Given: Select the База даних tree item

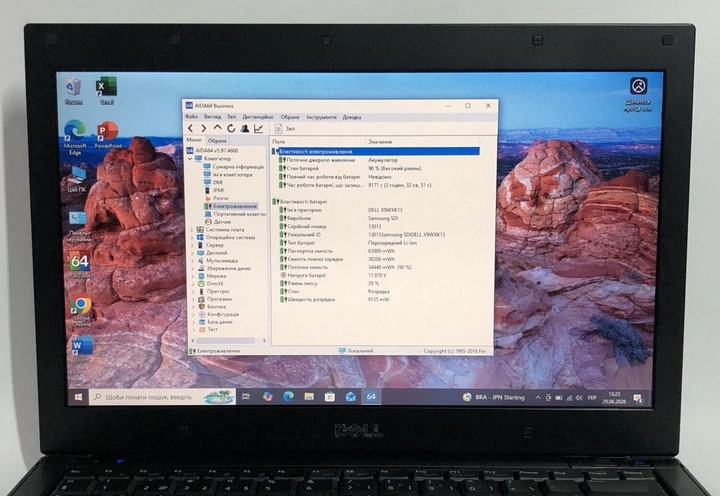Looking at the screenshot, I should tap(216, 322).
